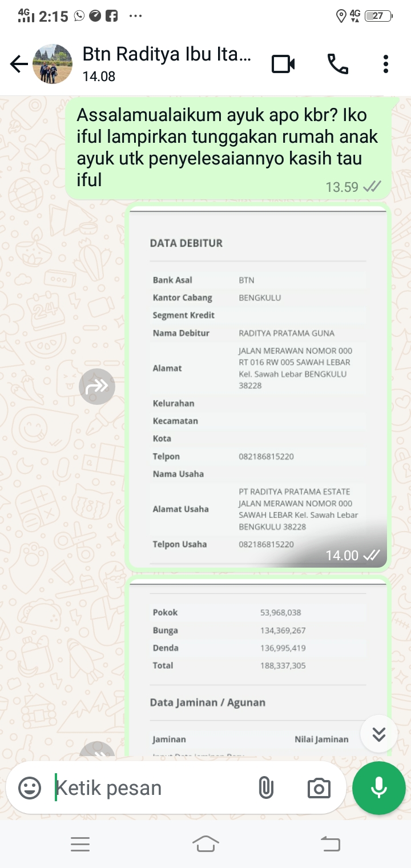Focus the Ketik pesan message field
Image resolution: width=411 pixels, height=868 pixels.
point(148,788)
